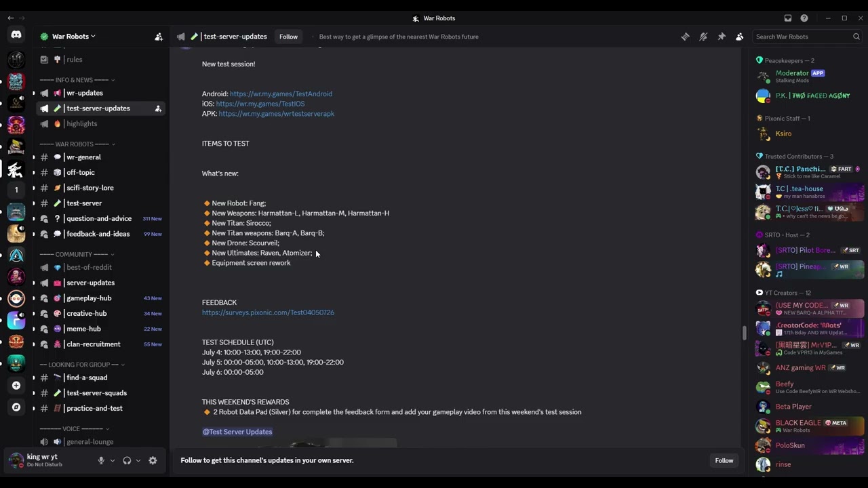View Beefy's member profile
Image resolution: width=868 pixels, height=488 pixels.
[810, 388]
